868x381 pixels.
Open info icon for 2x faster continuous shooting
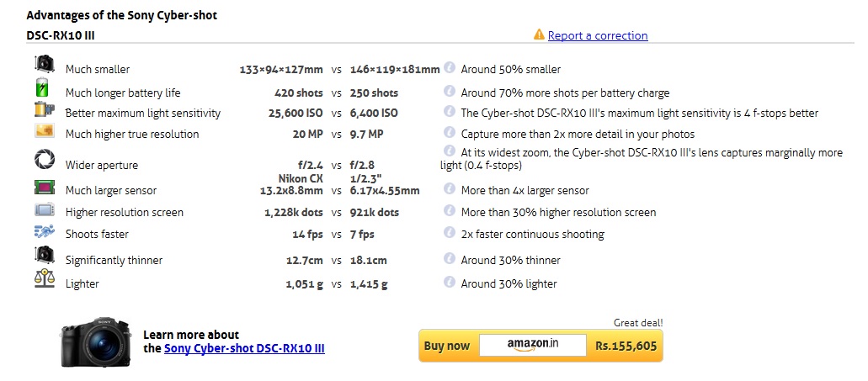point(450,232)
